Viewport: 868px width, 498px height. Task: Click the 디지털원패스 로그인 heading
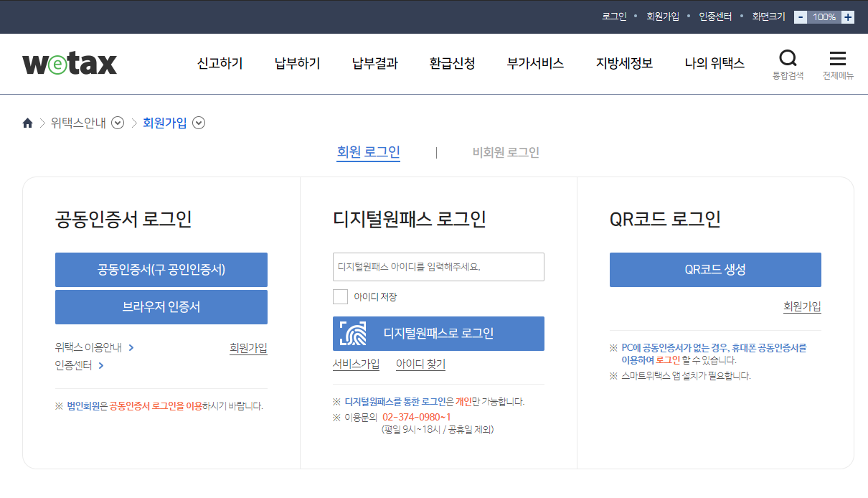pos(410,219)
